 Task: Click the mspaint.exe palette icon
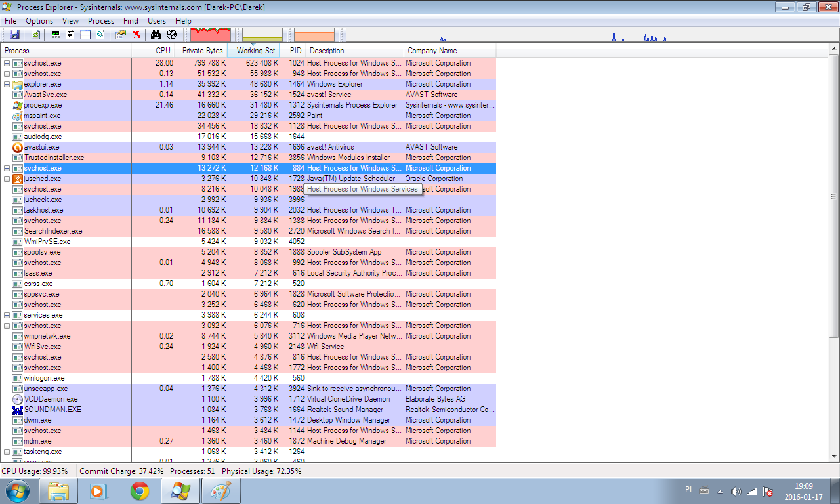tap(18, 115)
